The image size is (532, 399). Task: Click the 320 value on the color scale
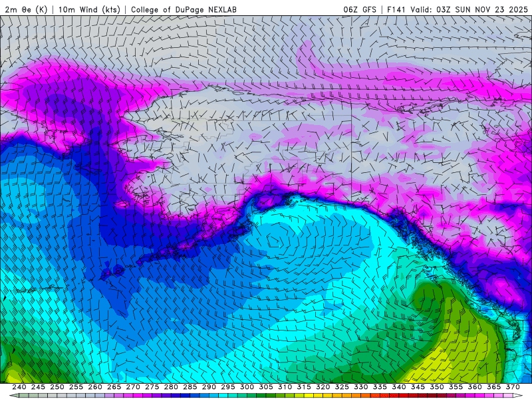pos(323,387)
